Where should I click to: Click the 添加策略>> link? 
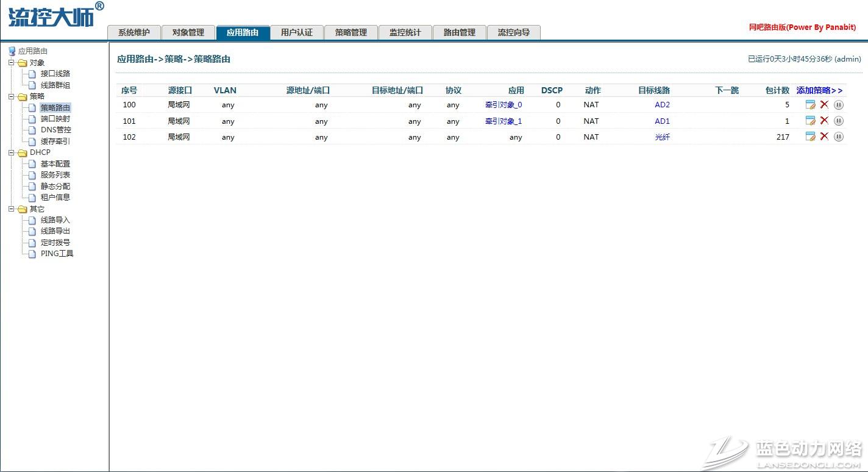[x=819, y=90]
